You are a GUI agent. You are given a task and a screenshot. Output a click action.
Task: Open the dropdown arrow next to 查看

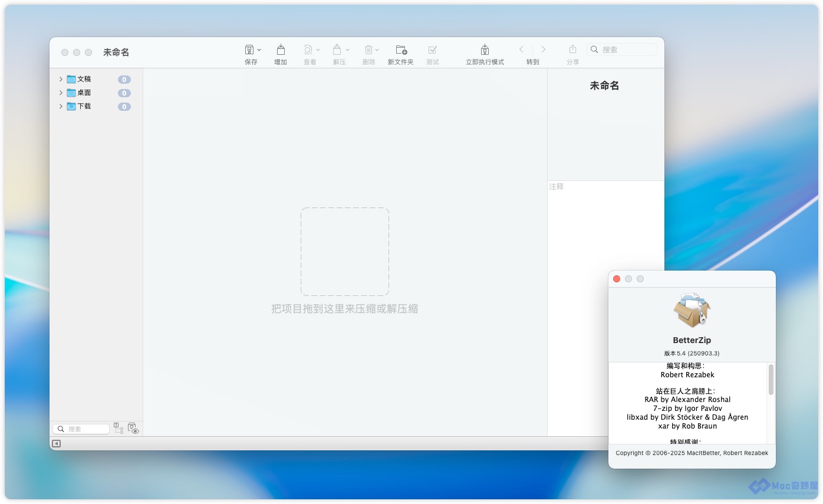point(318,50)
